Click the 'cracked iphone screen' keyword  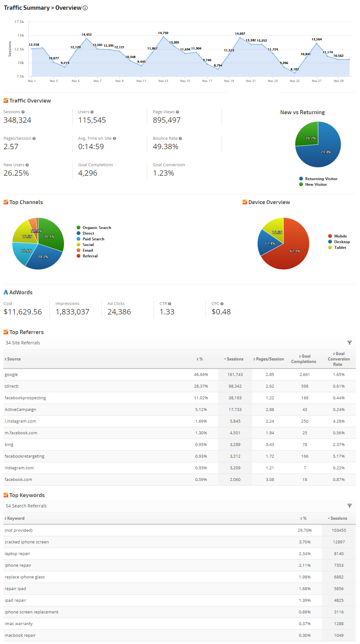pos(27,542)
